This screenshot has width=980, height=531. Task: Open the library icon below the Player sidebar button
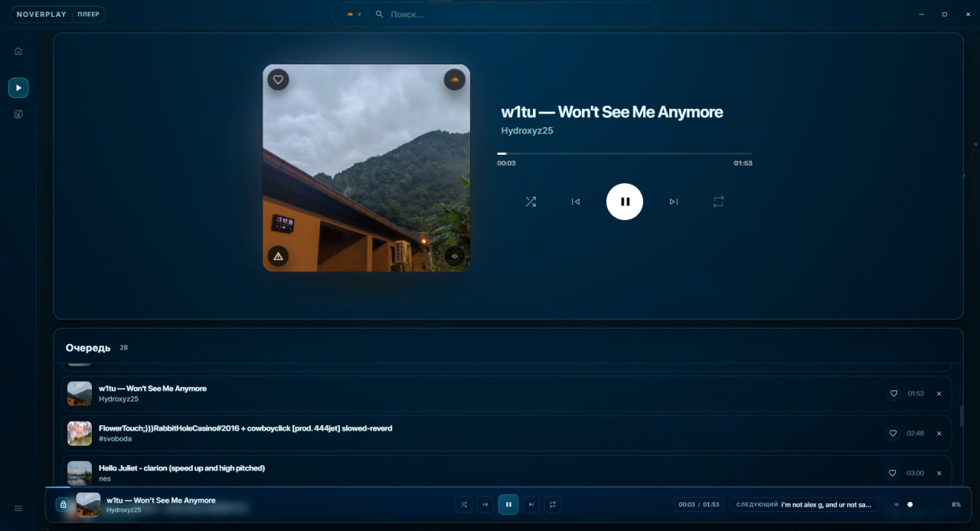pos(18,113)
